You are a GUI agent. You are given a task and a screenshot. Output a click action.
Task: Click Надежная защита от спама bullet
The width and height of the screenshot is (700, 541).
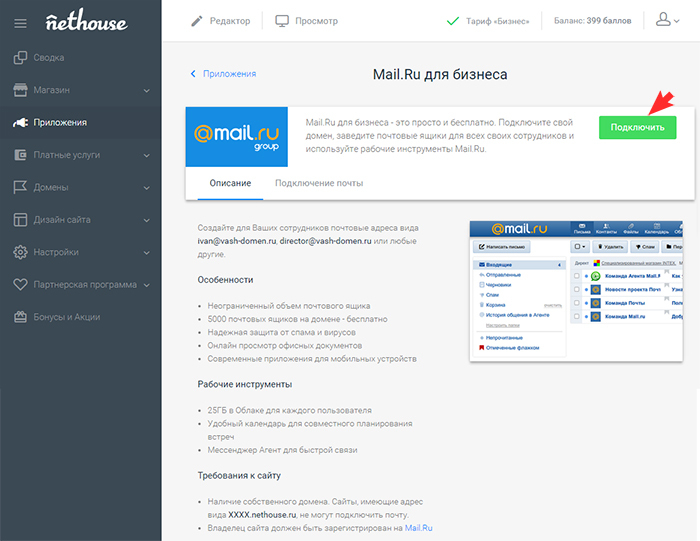tap(281, 333)
